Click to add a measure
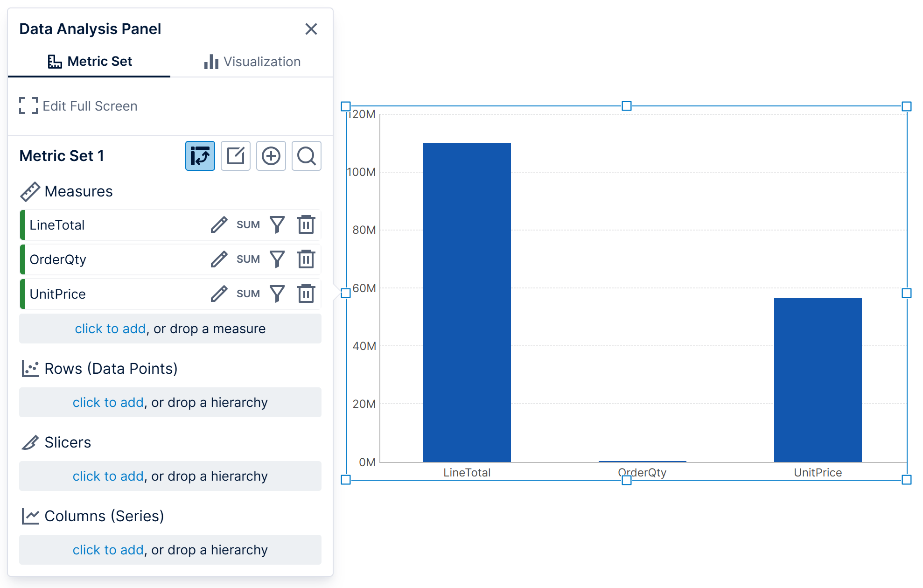The width and height of the screenshot is (923, 588). pyautogui.click(x=170, y=329)
